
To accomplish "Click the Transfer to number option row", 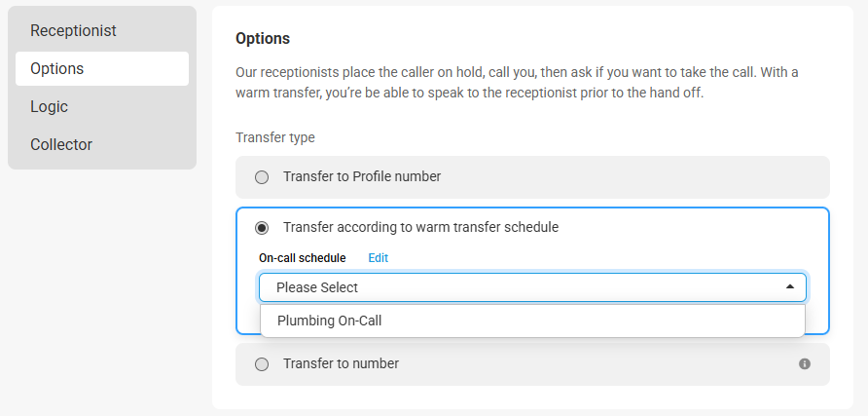I will tap(532, 364).
